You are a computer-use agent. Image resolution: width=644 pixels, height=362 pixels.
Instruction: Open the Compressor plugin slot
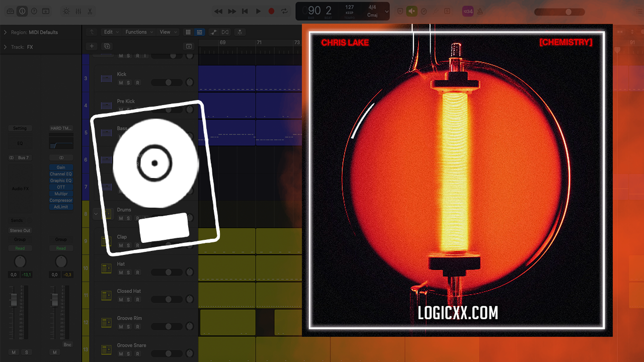(61, 200)
